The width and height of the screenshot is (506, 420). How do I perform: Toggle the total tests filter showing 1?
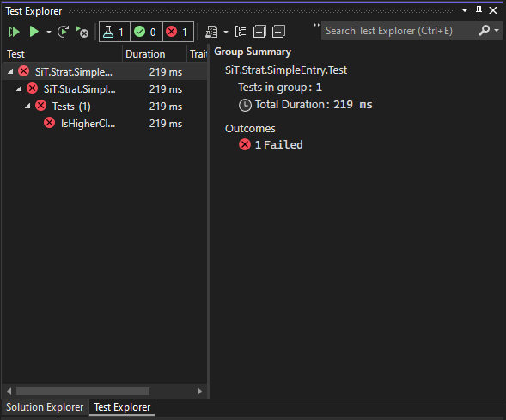114,32
